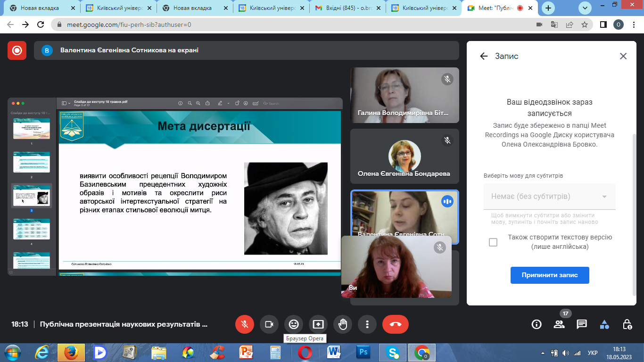Open meeting details info icon
Screen dimensions: 644x362
pos(537,324)
